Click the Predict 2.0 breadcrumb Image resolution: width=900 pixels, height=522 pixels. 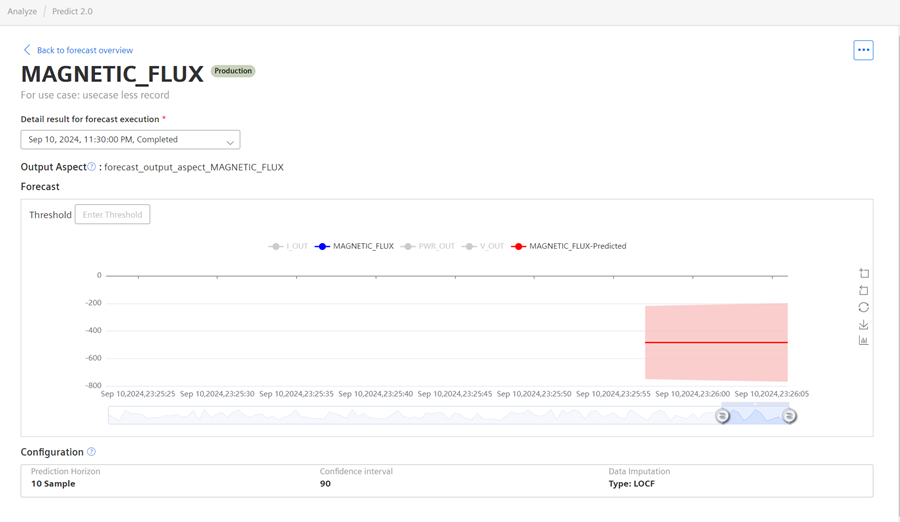pos(72,12)
